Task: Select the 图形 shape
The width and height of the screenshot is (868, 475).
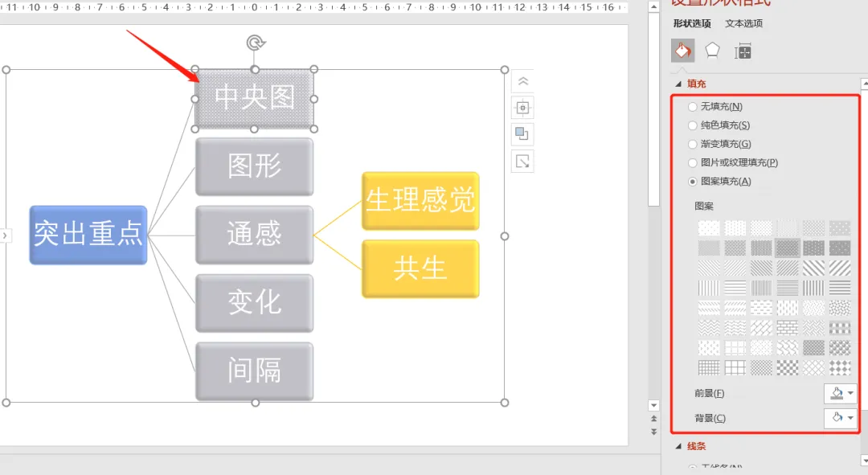Action: (255, 166)
